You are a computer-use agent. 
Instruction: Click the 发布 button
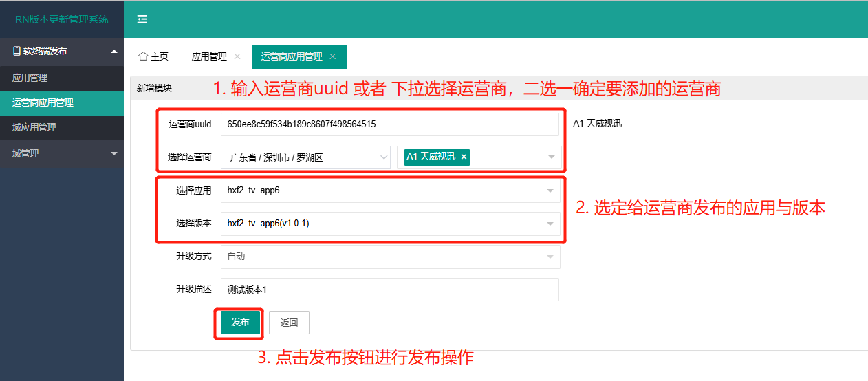pyautogui.click(x=240, y=323)
